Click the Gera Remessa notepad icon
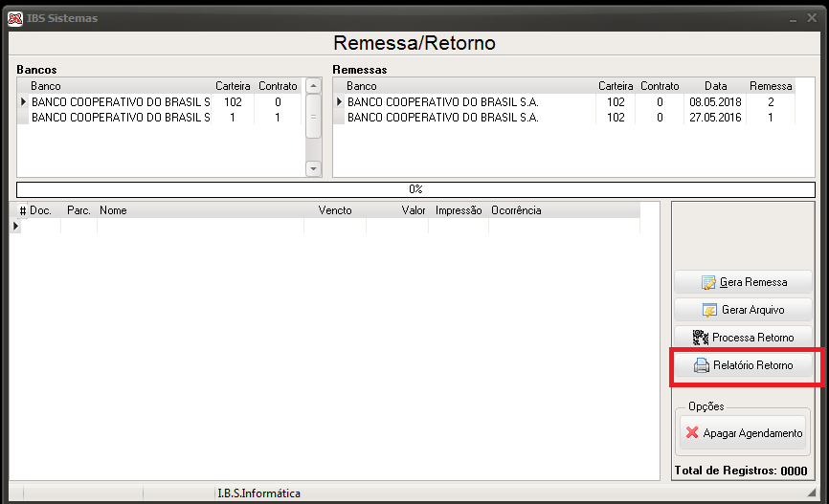Screen dimensions: 829x504 (708, 283)
